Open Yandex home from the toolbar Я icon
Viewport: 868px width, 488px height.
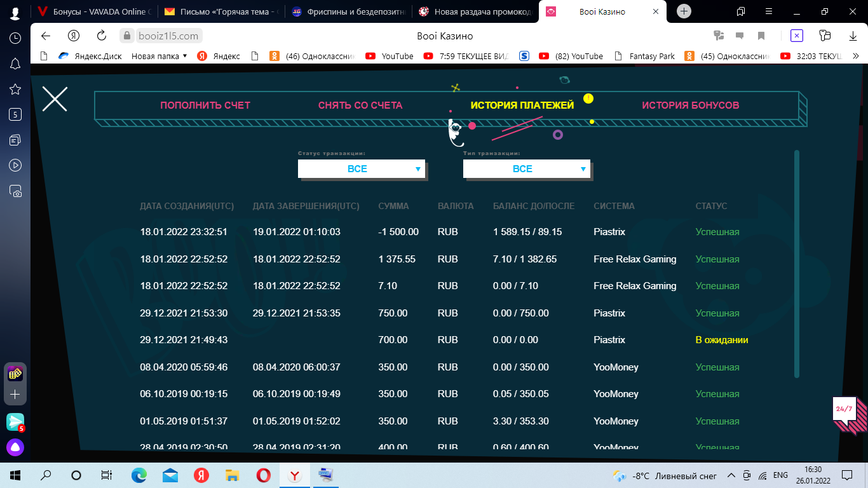click(74, 36)
